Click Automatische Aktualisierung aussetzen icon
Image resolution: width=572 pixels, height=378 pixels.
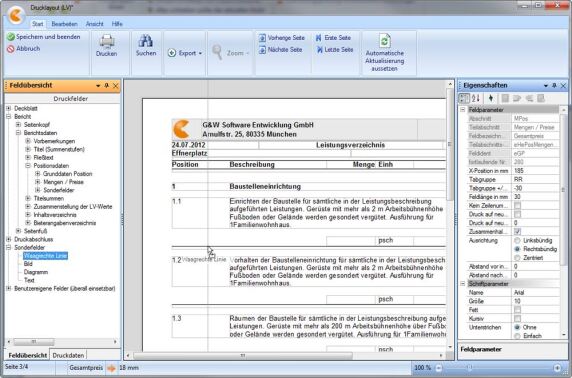click(x=384, y=41)
